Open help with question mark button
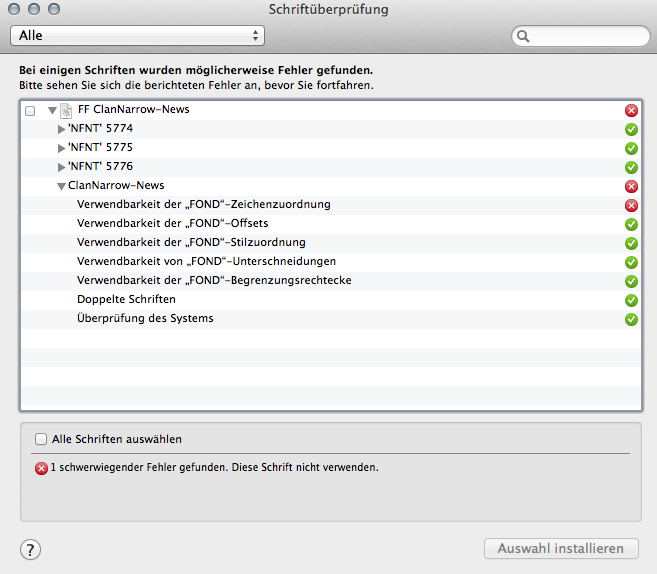Image resolution: width=657 pixels, height=574 pixels. pyautogui.click(x=30, y=549)
